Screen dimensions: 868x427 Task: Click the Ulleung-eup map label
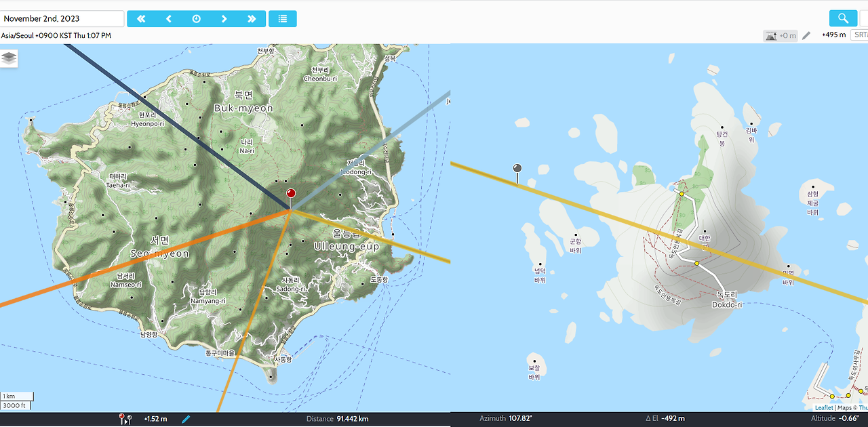point(347,247)
